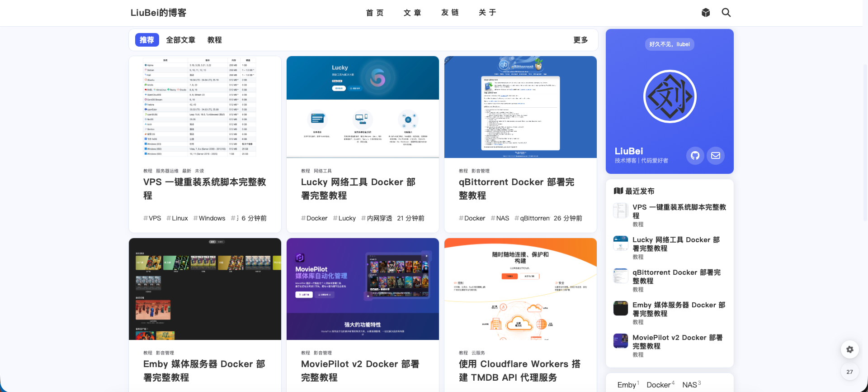Click #Docker tag on Lucky card
Screen dimensions: 868x392
click(x=314, y=218)
